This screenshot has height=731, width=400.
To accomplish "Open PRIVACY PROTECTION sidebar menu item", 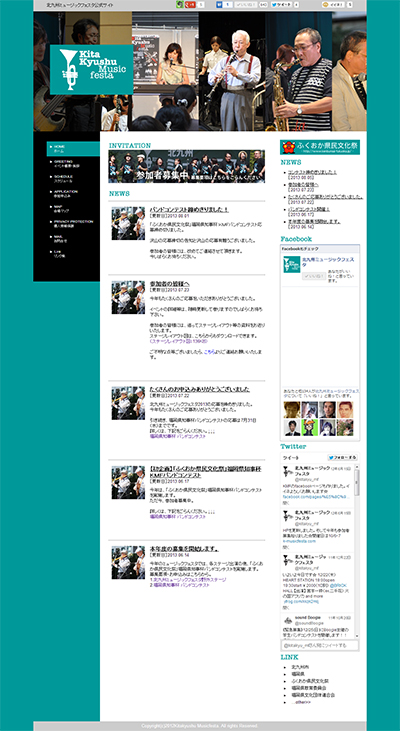I will pyautogui.click(x=73, y=223).
